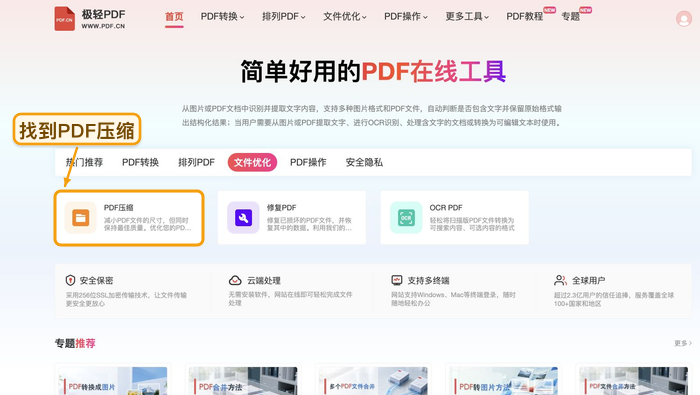Click the orange PDF压缩 folder icon
The image size is (700, 395).
pos(80,218)
